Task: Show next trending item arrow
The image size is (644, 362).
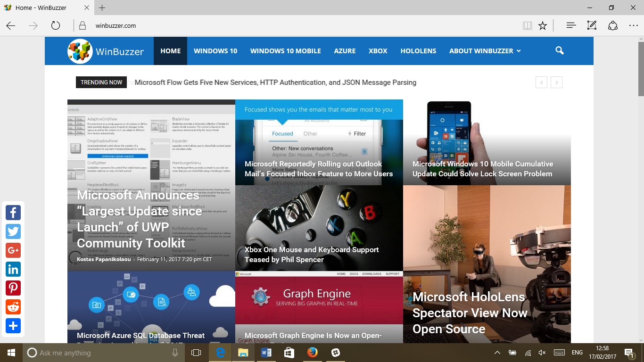Action: coord(556,82)
